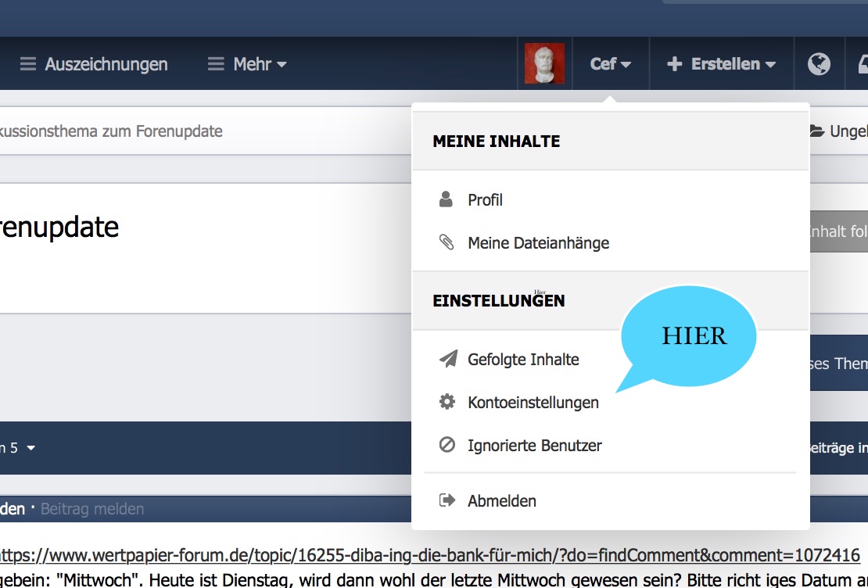Open the wertpapier-forum.de topic URL link
This screenshot has height=588, width=868.
pos(429,555)
